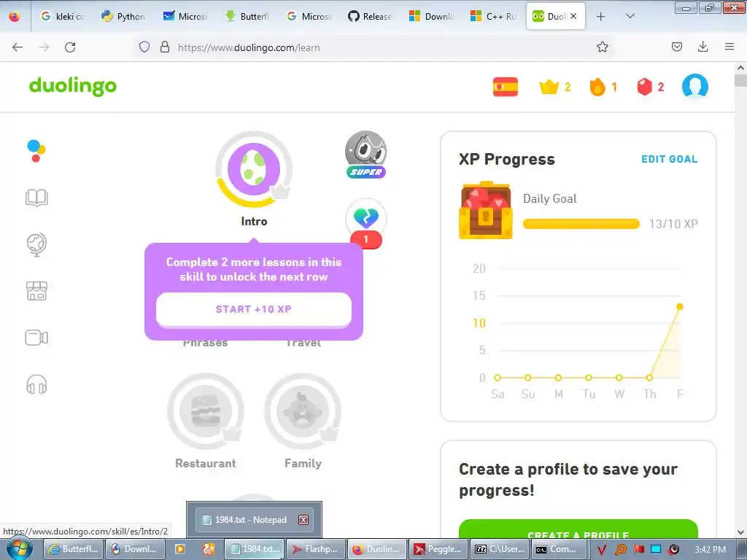Switch to the C++ Ru tab
The height and width of the screenshot is (560, 747).
pos(493,16)
